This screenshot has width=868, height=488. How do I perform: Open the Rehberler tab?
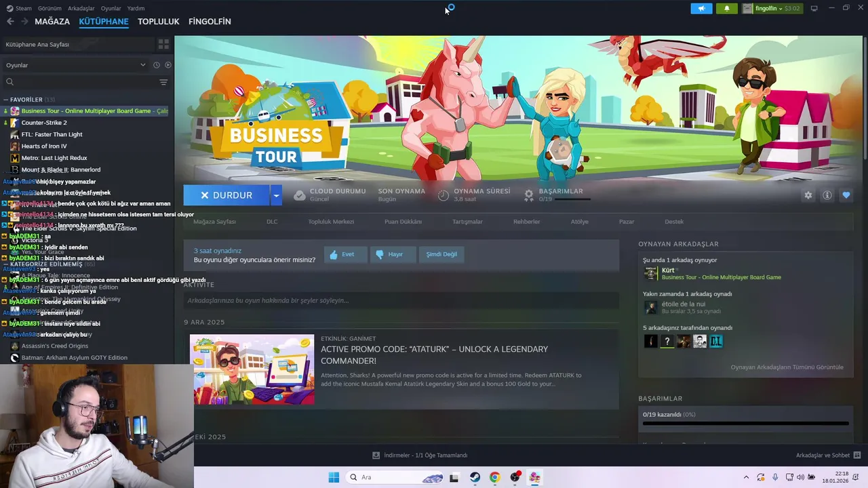click(527, 222)
